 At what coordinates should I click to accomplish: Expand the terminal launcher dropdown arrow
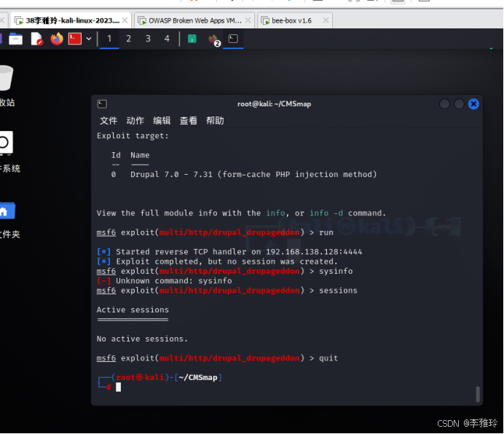tap(89, 39)
